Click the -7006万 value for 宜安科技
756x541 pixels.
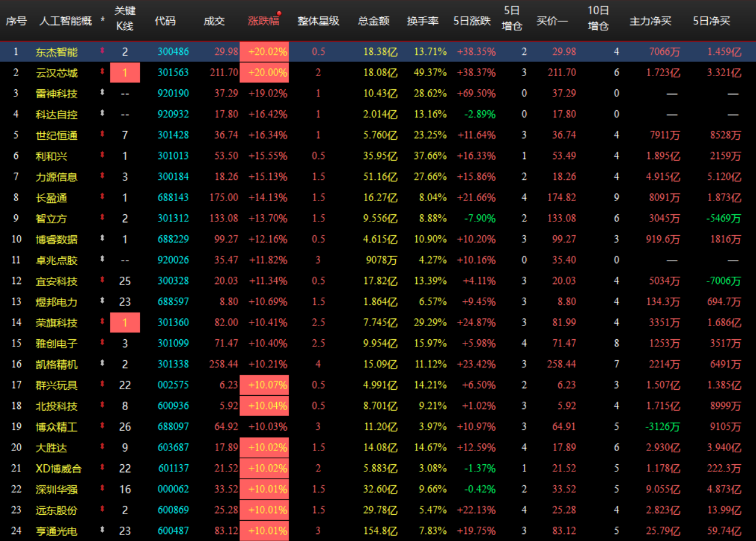(724, 281)
